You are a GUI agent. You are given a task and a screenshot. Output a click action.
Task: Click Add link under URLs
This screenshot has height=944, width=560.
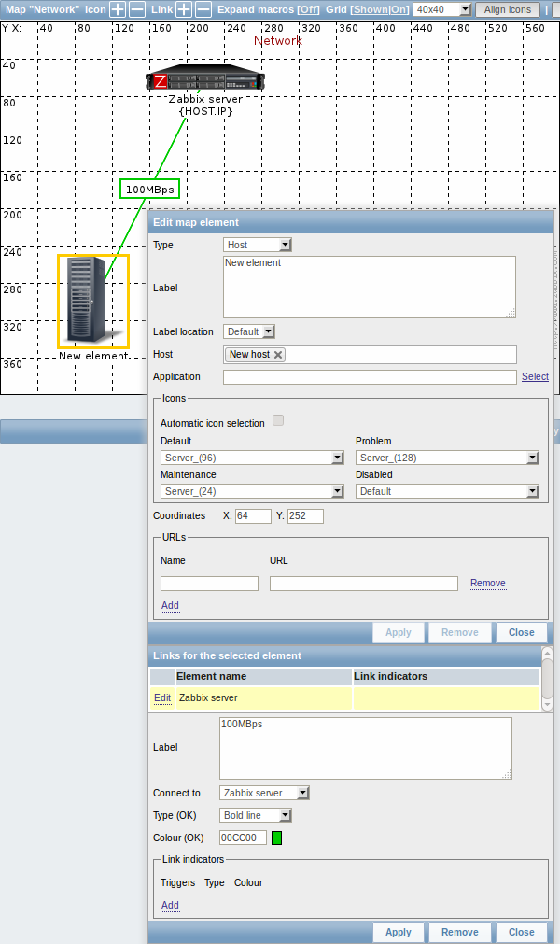pyautogui.click(x=170, y=605)
